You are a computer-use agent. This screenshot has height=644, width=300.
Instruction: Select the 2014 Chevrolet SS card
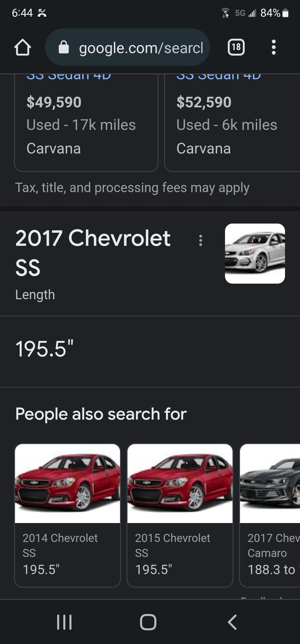tap(67, 515)
